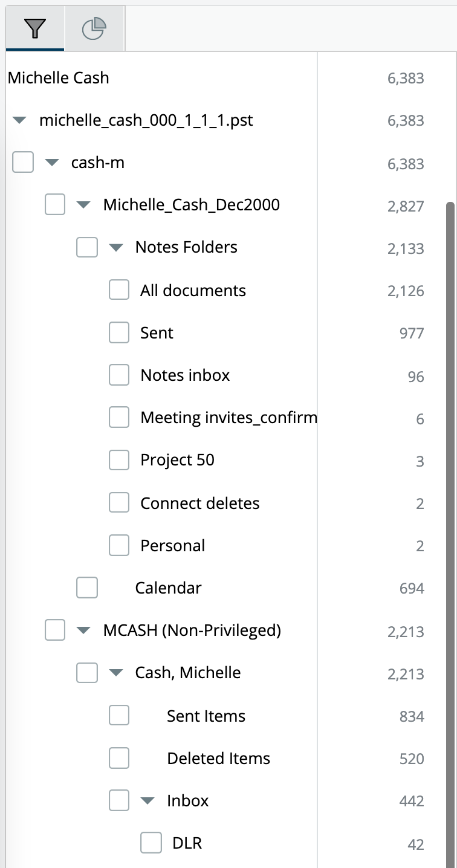Check the Personal folder checkbox
Image resolution: width=457 pixels, height=868 pixels.
coord(119,545)
